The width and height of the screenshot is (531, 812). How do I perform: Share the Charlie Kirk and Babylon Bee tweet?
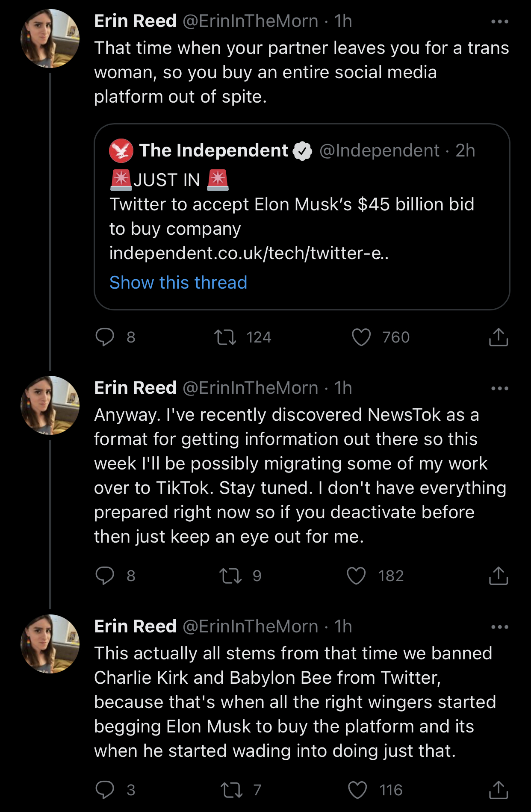498,790
